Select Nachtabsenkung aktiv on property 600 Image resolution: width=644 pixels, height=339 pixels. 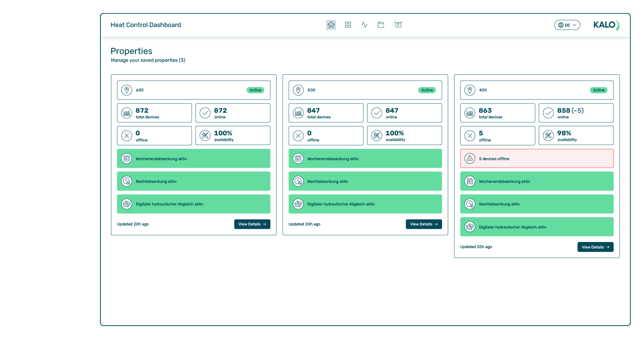[194, 181]
